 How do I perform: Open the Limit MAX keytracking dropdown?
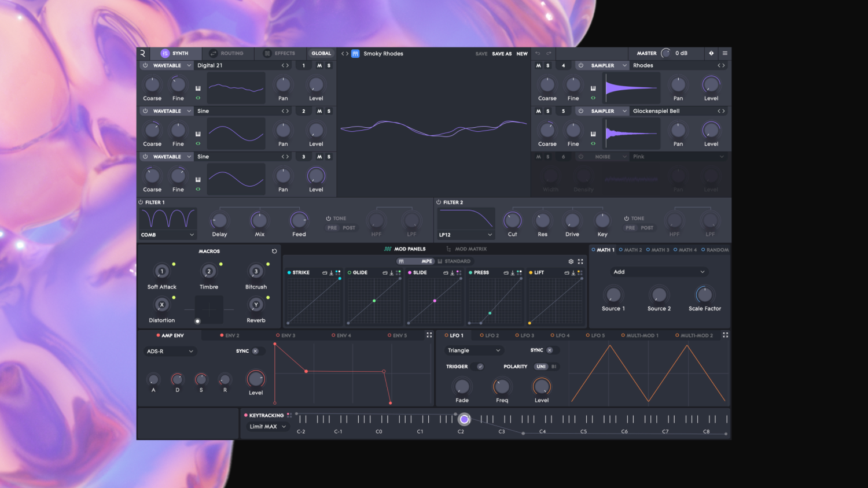267,427
